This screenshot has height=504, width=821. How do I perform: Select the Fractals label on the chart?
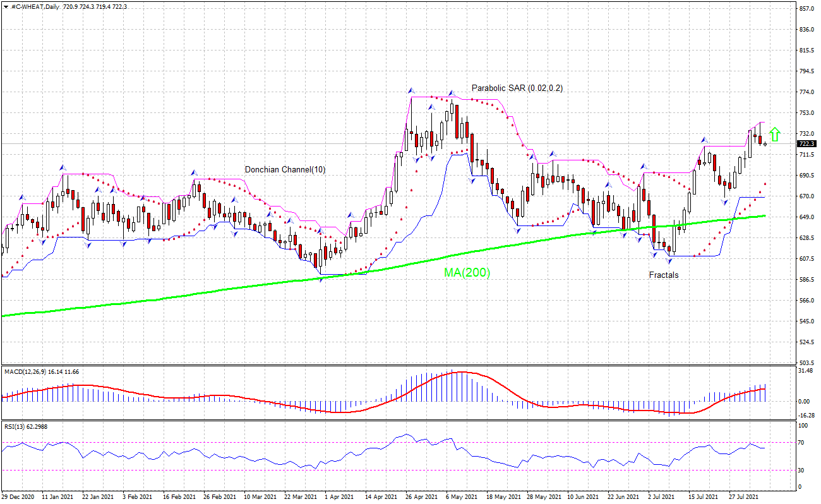[663, 275]
